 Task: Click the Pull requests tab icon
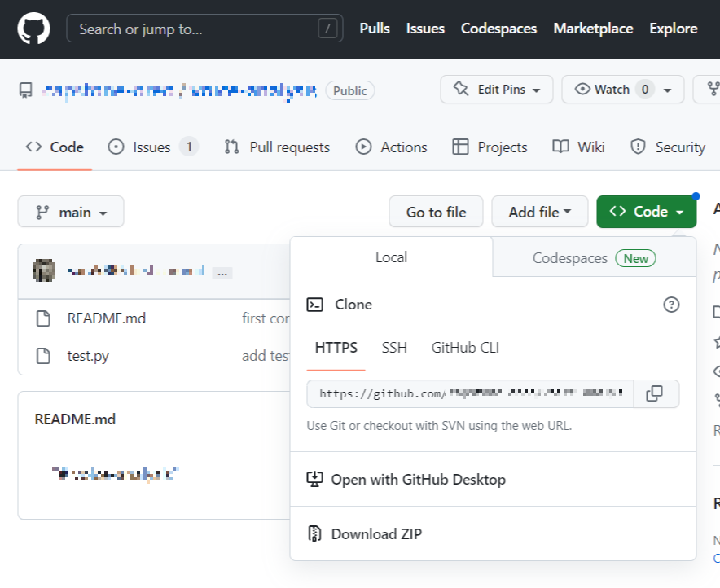tap(231, 147)
